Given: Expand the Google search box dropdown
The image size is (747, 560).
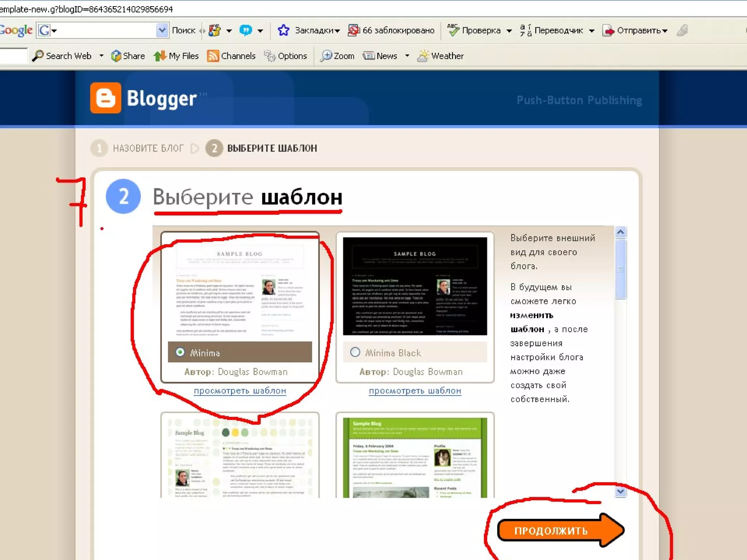Looking at the screenshot, I should coord(162,30).
